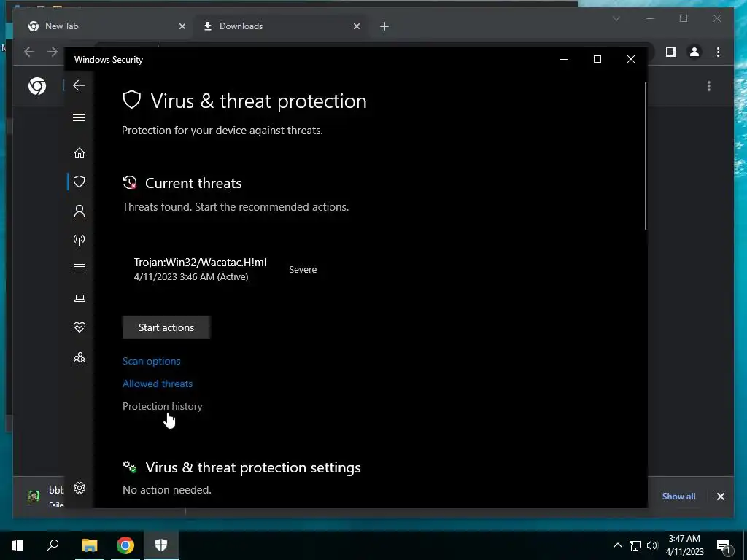Open the Action Center notifications icon
The height and width of the screenshot is (560, 747).
[x=724, y=545]
